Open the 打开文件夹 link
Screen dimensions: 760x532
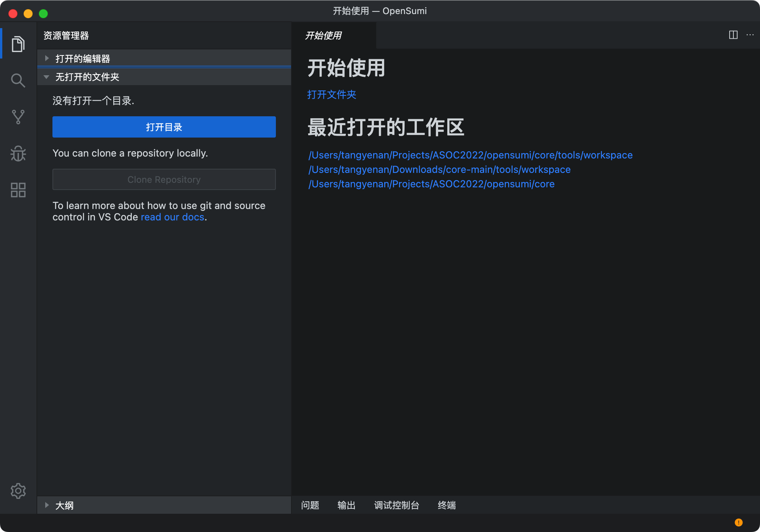[331, 95]
